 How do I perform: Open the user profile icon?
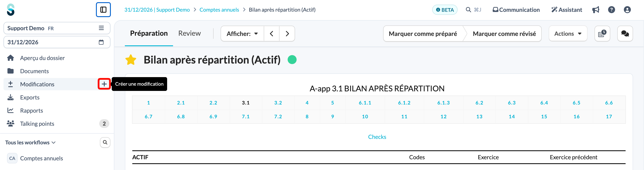pyautogui.click(x=627, y=10)
